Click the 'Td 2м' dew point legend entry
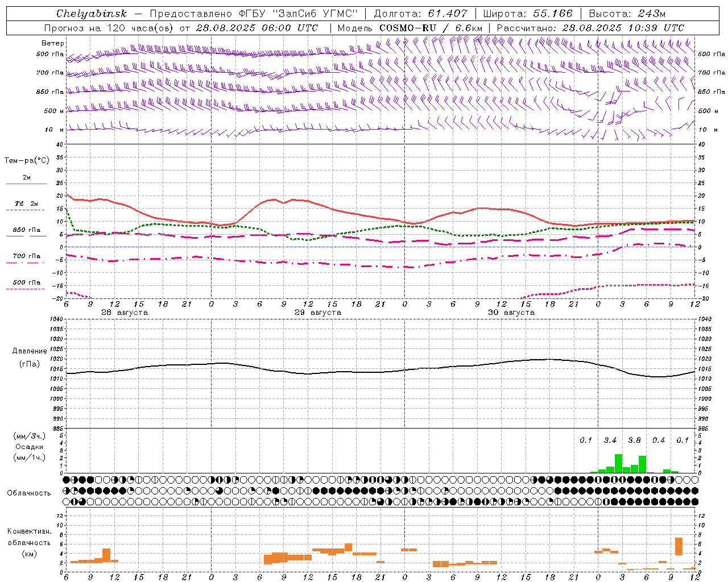The height and width of the screenshot is (582, 728). tap(27, 203)
